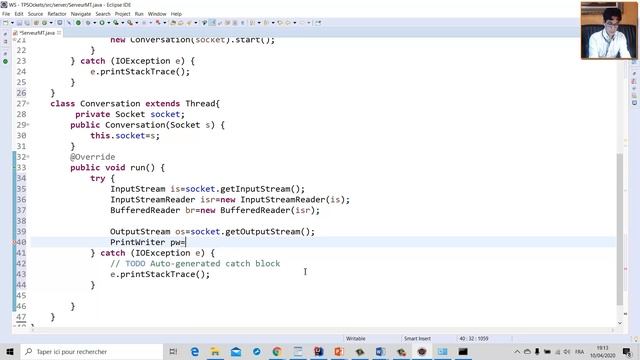
Task: Show hidden system tray icons chevron
Action: [517, 351]
